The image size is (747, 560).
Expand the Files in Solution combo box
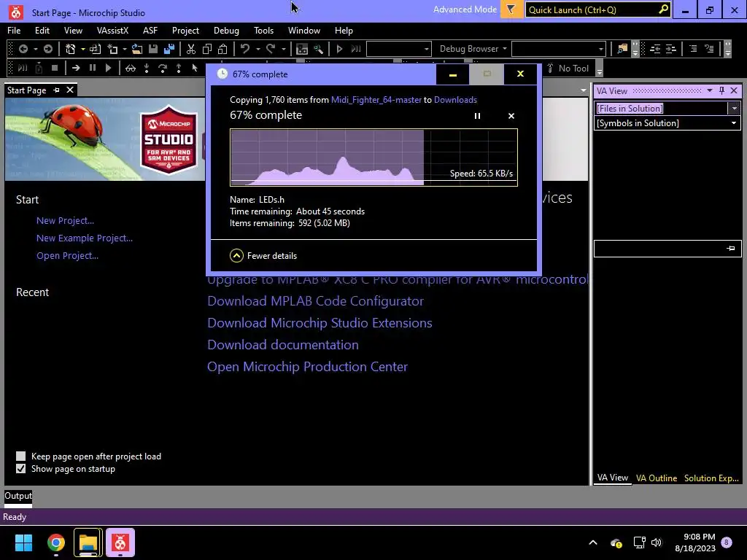pos(734,109)
